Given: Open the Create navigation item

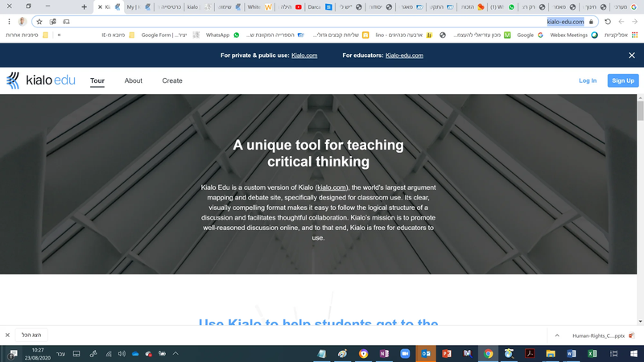Looking at the screenshot, I should pos(172,80).
